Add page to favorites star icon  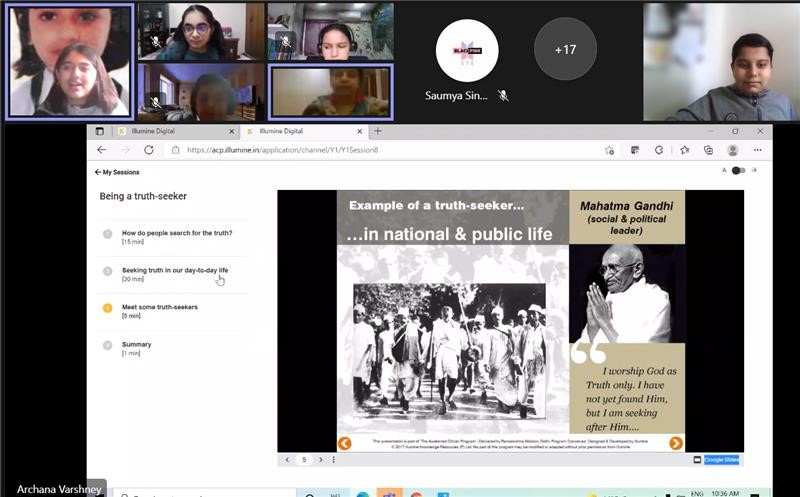(x=609, y=150)
